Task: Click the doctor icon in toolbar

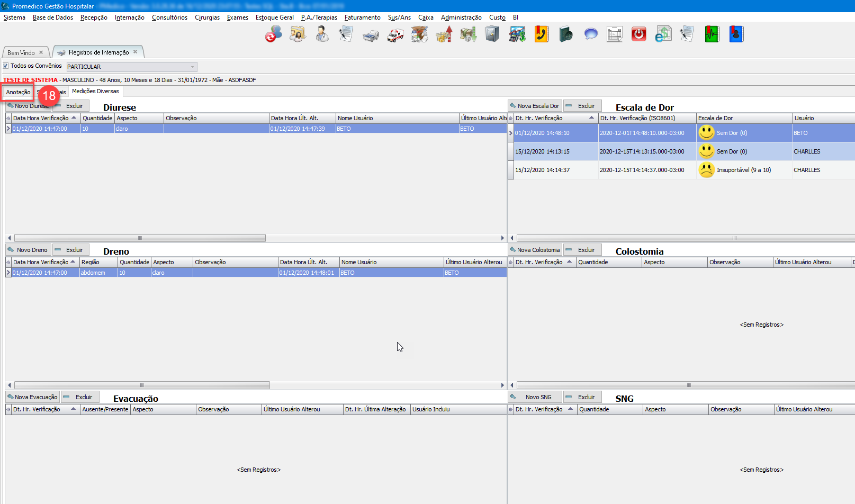Action: coord(322,34)
